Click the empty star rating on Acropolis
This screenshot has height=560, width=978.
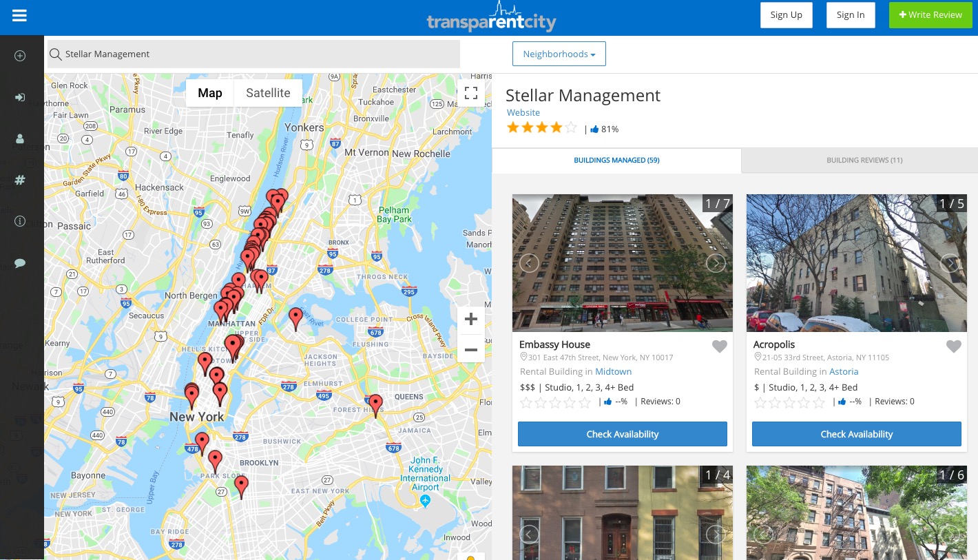click(789, 402)
